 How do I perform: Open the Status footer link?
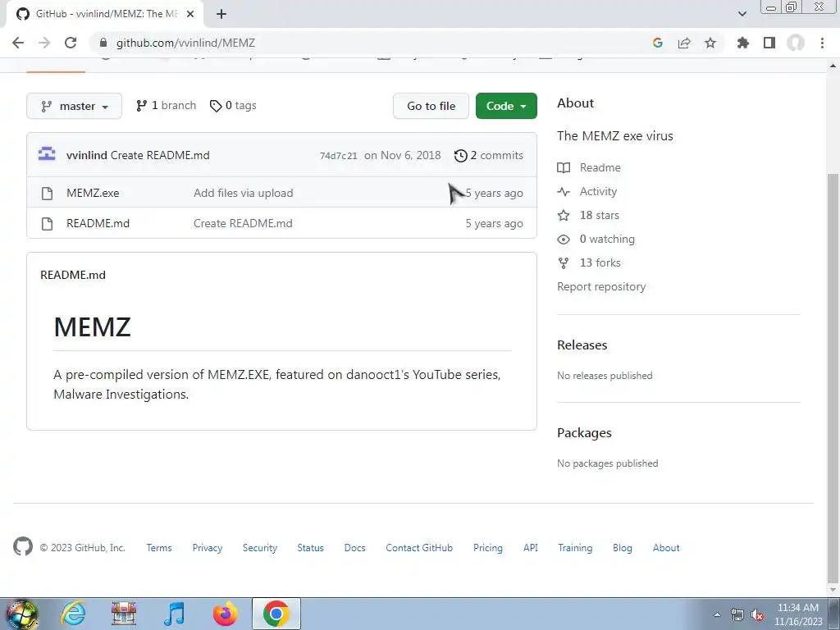311,548
